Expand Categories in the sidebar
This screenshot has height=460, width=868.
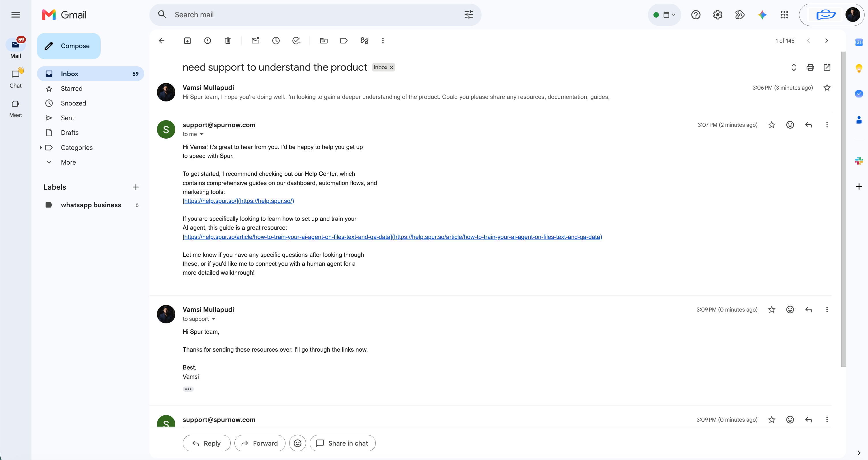(x=41, y=148)
